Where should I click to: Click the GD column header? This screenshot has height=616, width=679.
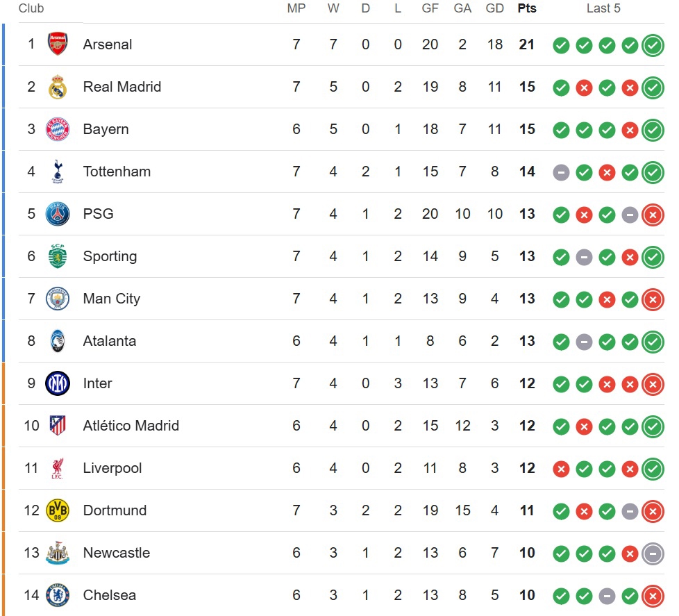(495, 8)
